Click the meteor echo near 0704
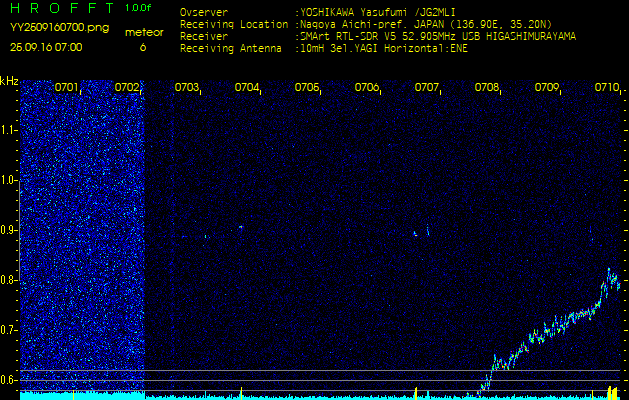Viewport: 629px width, 400px height. tap(241, 227)
